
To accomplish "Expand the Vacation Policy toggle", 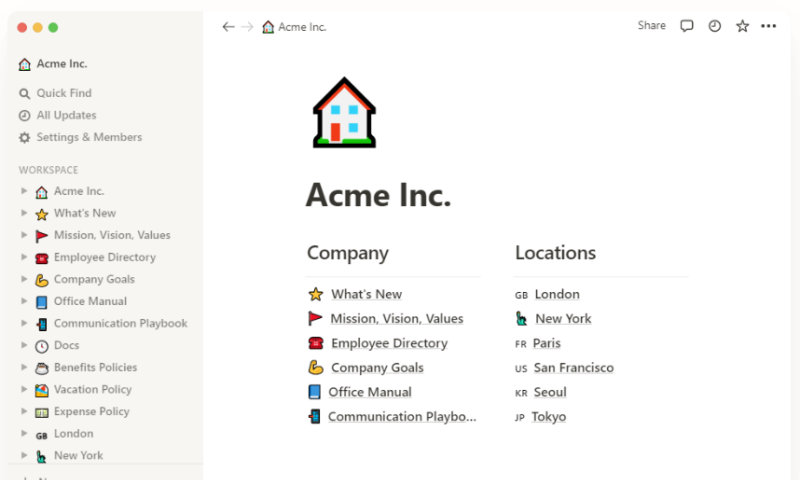I will point(23,389).
